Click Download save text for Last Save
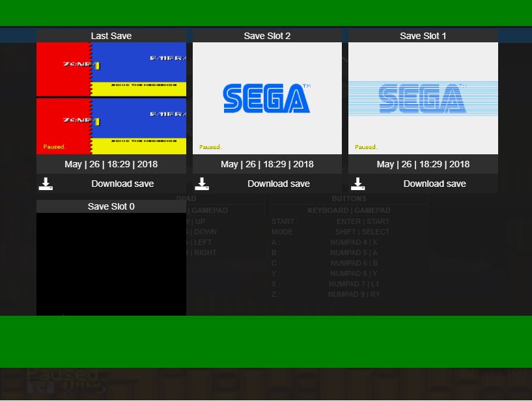 tap(122, 184)
